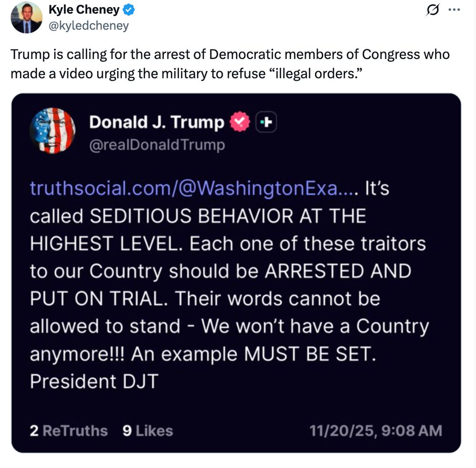Click 'SEDITIOUS BEHAVIOR' text in the post
Viewport: 476px width, 468px height.
(191, 216)
